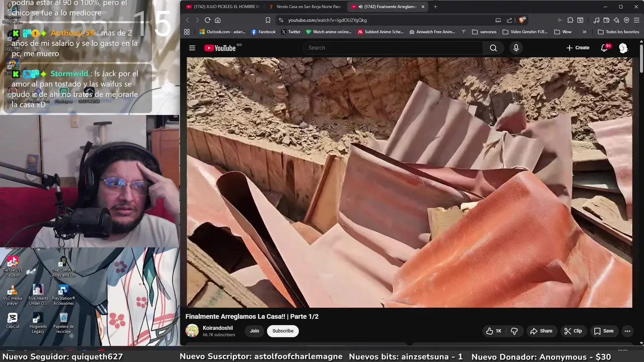Reload the current page
This screenshot has height=362, width=644.
pyautogui.click(x=207, y=20)
